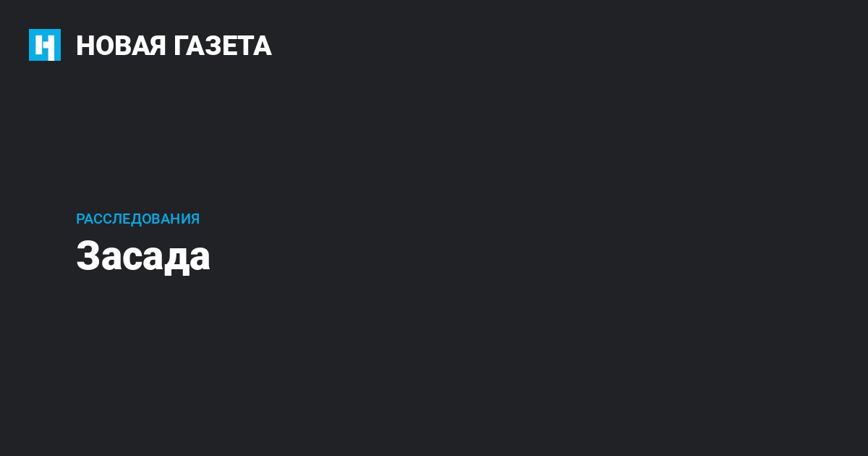Go to homepage via square blue logo
Screen dimensions: 868x456
coord(45,45)
